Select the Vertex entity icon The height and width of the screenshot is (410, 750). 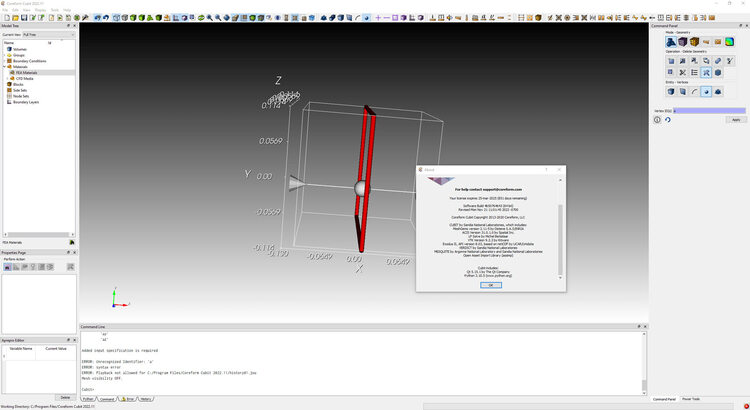(x=708, y=92)
